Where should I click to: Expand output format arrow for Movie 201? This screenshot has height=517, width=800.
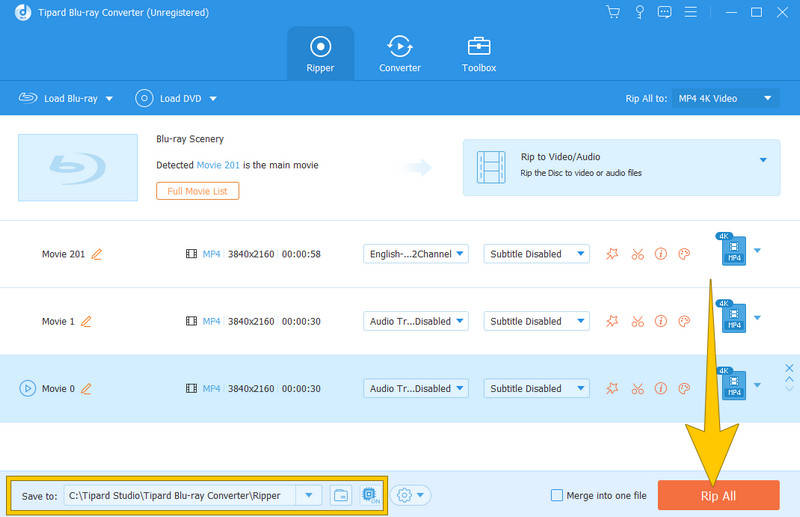coord(757,250)
